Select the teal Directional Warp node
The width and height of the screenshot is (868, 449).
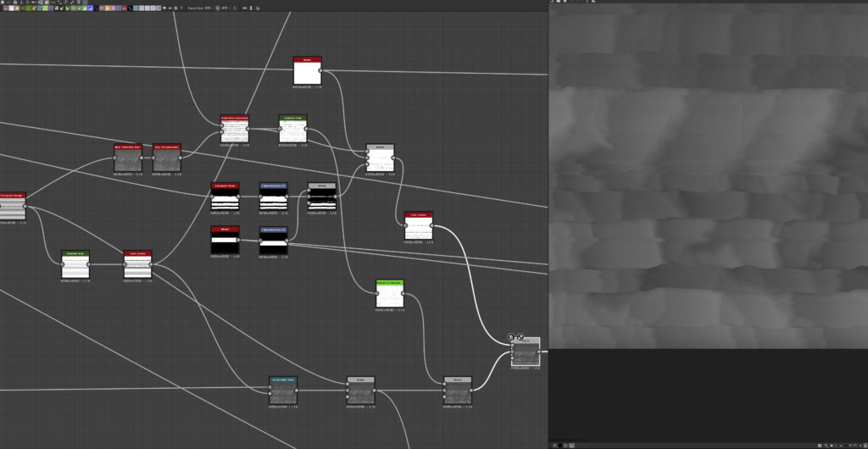283,391
